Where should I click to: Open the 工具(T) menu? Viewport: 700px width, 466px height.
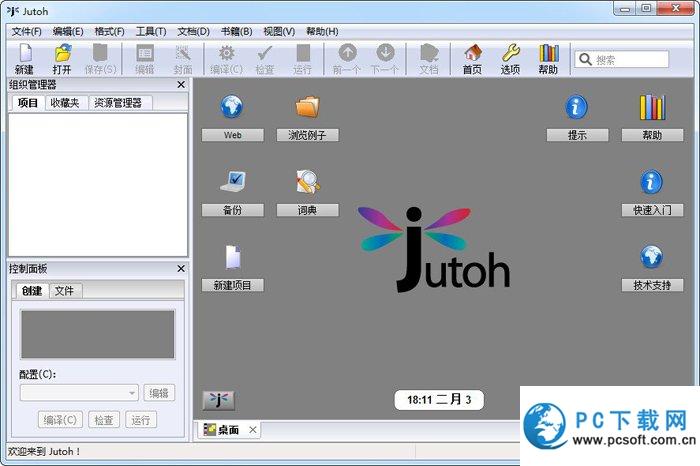tap(151, 32)
